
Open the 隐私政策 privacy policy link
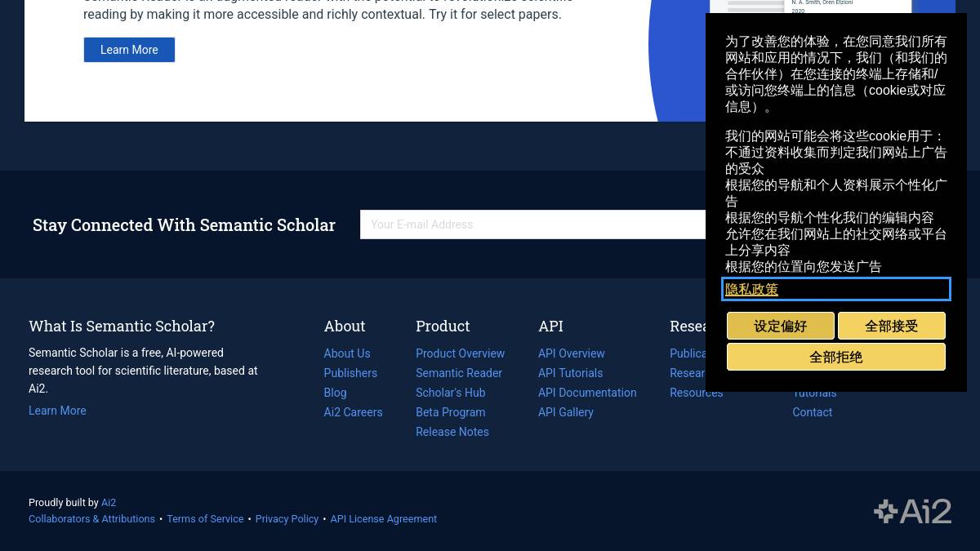(751, 289)
